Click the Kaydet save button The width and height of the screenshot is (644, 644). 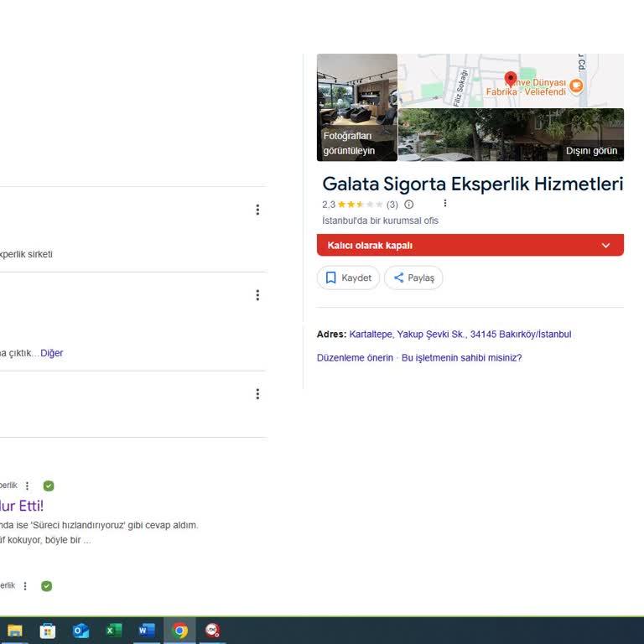pos(348,278)
